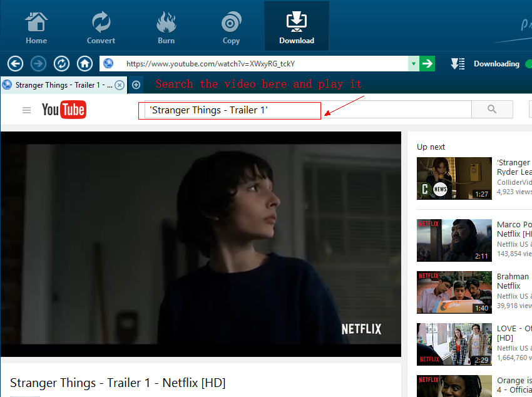The width and height of the screenshot is (532, 397).
Task: Click the YouTube search magnifier button
Action: [x=492, y=109]
